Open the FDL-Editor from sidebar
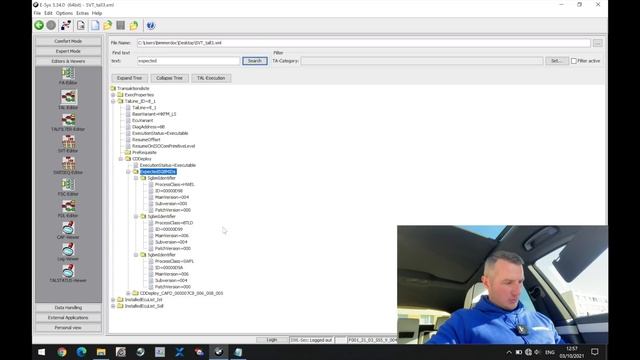The height and width of the screenshot is (360, 640). (x=68, y=209)
